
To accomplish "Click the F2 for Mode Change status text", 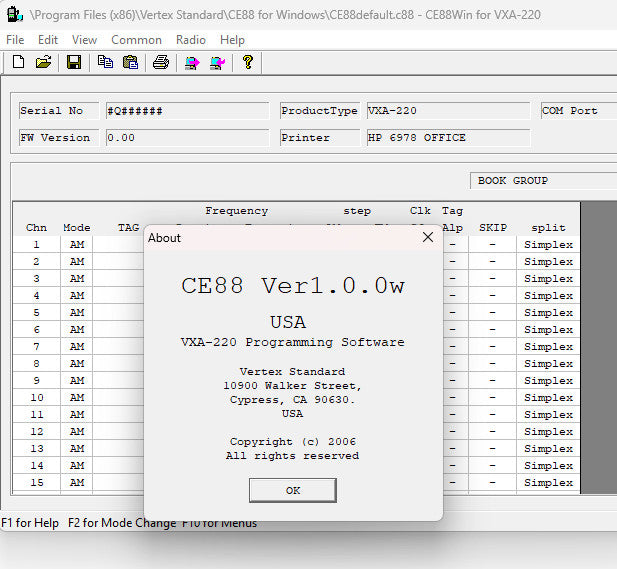I will tap(122, 523).
